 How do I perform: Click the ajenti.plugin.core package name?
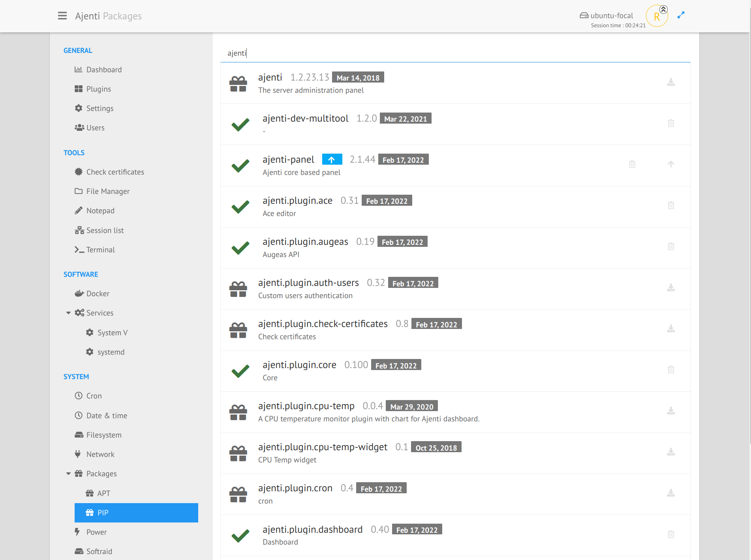299,365
